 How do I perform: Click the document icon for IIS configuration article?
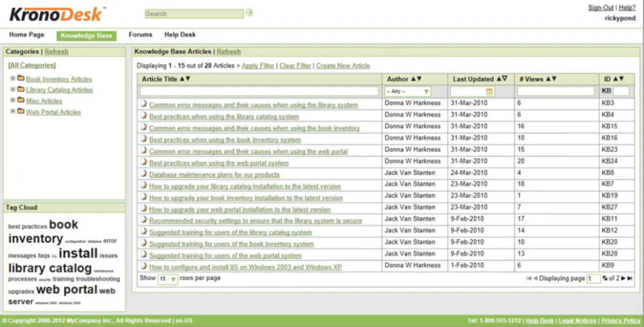click(x=144, y=266)
